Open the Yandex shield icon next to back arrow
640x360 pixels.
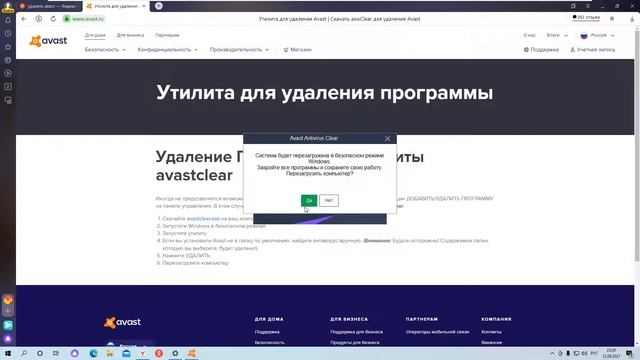coord(38,19)
